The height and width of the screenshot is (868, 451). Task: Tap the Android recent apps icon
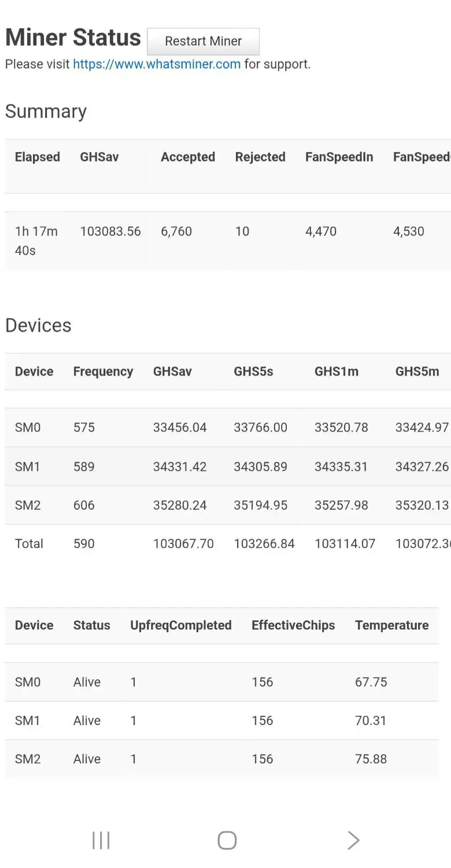101,840
